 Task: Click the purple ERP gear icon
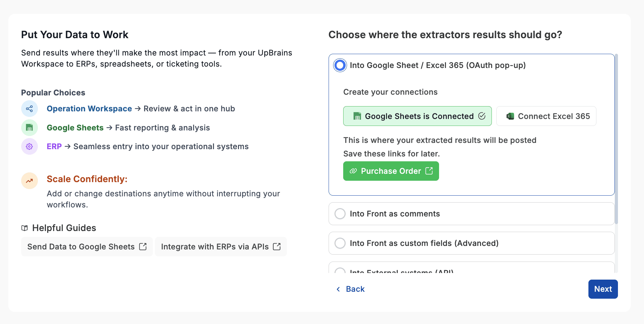30,146
